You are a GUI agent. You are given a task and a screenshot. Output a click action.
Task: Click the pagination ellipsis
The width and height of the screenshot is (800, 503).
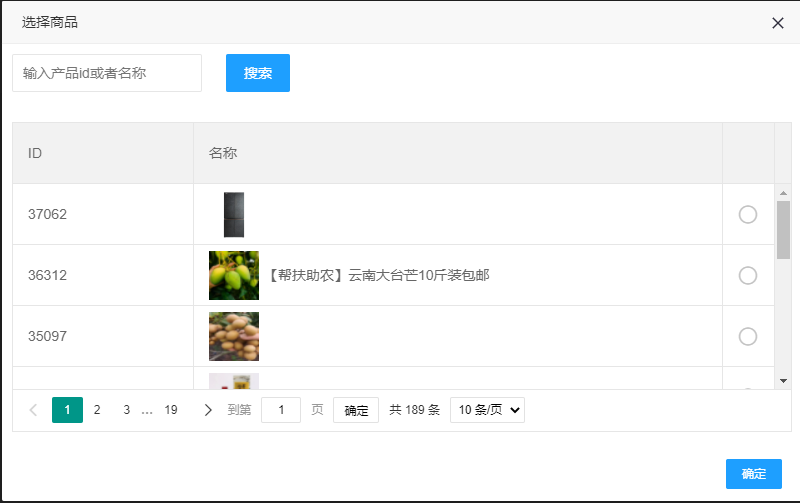(147, 411)
